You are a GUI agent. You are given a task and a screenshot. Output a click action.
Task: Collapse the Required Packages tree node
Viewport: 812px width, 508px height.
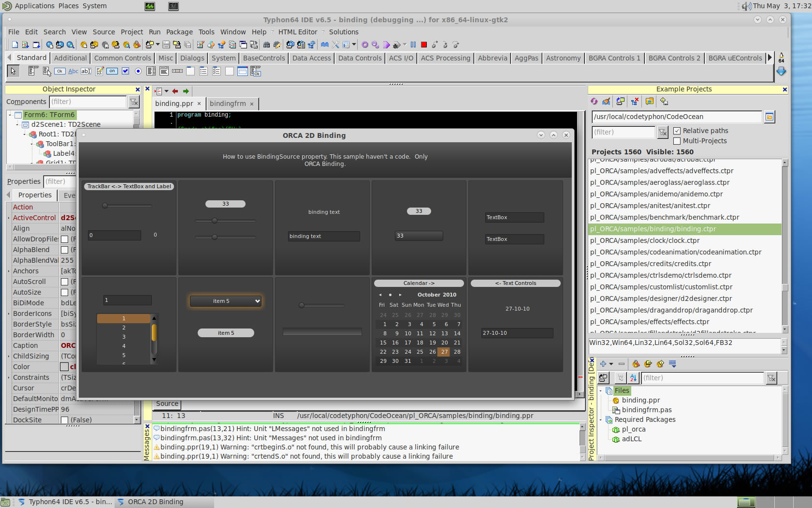coord(601,419)
